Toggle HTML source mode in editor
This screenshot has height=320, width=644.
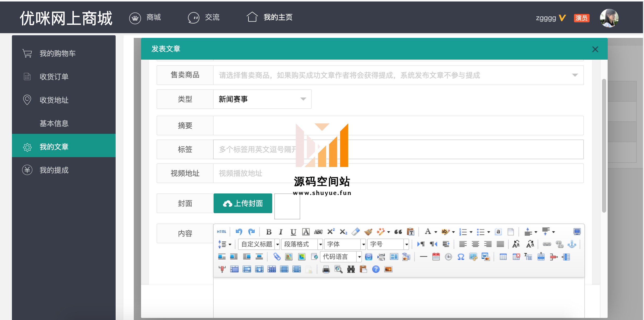coord(221,232)
